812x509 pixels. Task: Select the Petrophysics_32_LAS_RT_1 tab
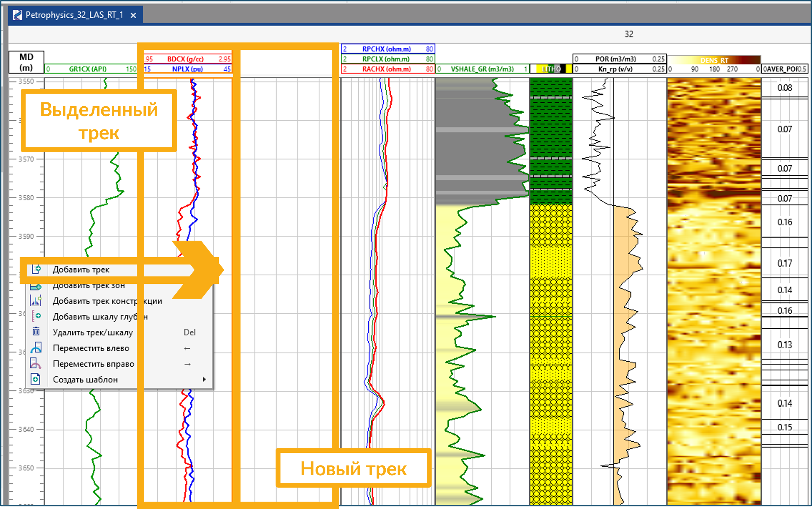(75, 15)
